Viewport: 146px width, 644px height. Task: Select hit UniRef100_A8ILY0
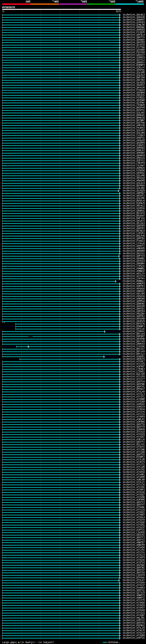click(x=134, y=273)
